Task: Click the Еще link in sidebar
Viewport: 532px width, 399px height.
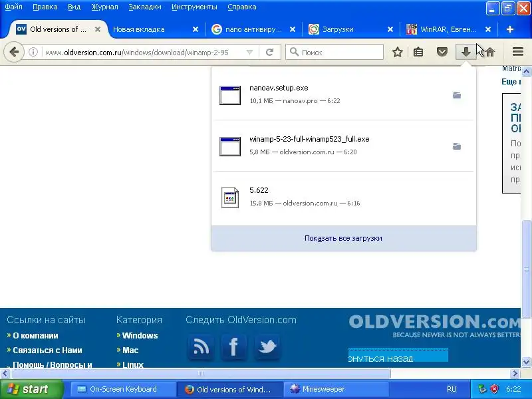Action: pos(510,82)
